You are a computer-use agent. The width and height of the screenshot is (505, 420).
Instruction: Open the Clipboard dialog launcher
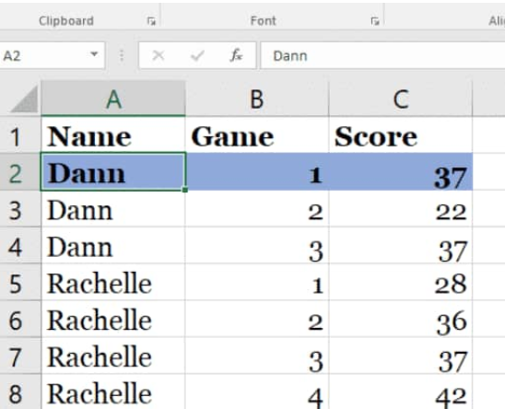point(151,21)
